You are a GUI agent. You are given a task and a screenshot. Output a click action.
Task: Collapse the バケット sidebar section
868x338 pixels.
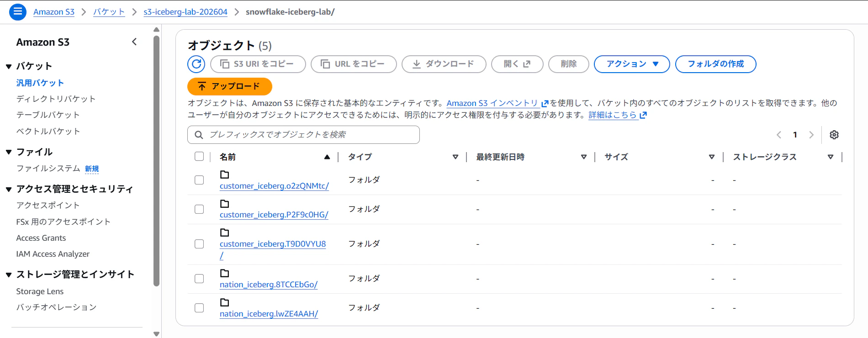9,67
